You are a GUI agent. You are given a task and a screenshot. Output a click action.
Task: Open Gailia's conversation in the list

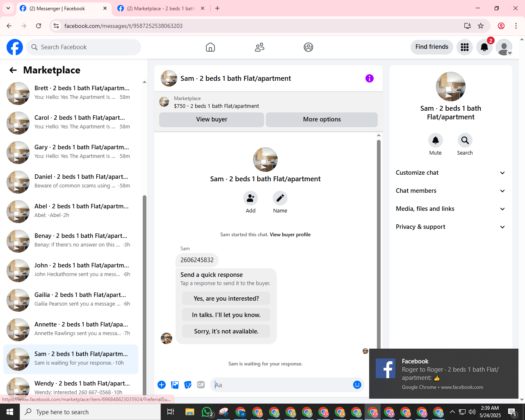click(71, 300)
